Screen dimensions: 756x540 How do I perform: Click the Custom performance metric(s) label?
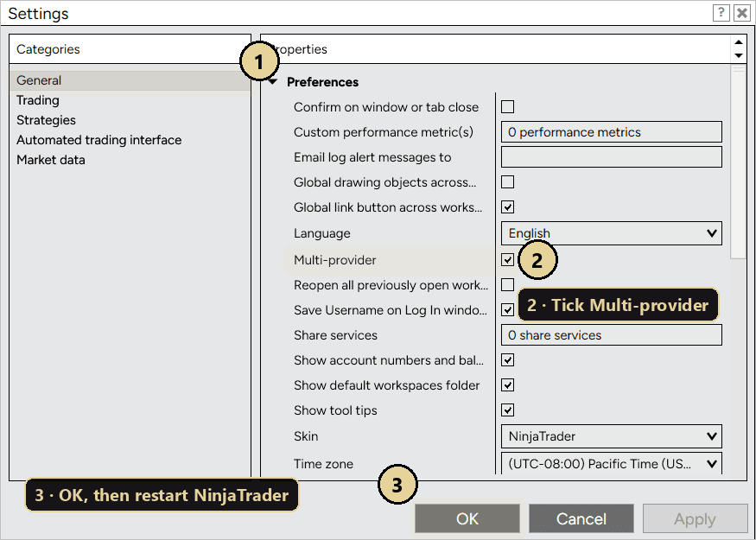tap(384, 132)
